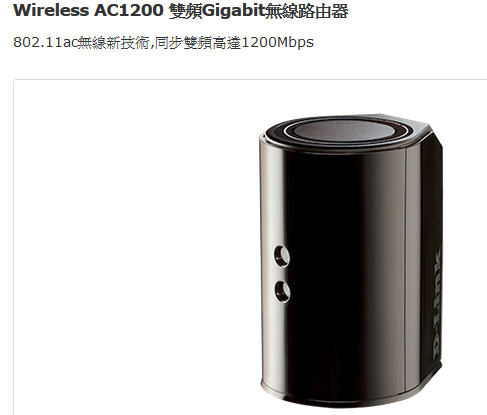Image resolution: width=487 pixels, height=415 pixels.
Task: Click "802.11ac" in the subtitle
Action: (45, 43)
